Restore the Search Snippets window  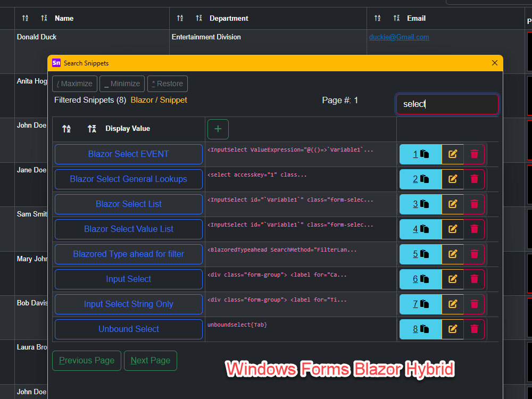167,84
